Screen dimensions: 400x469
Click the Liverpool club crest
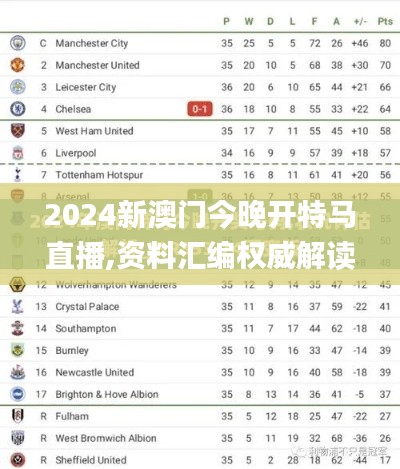17,153
